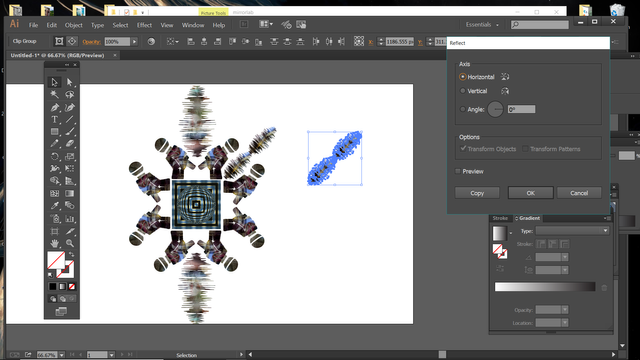Click Copy button in Reflect dialog
Screen dimensions: 640x360
coord(477,193)
